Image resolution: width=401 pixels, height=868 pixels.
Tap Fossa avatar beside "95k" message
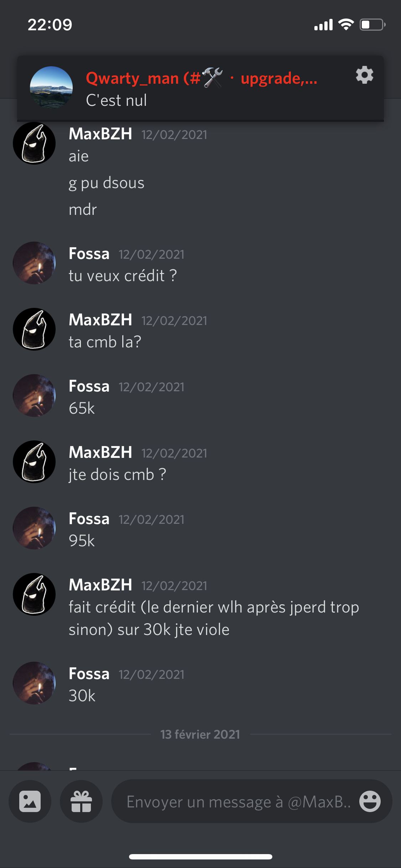coord(34,528)
